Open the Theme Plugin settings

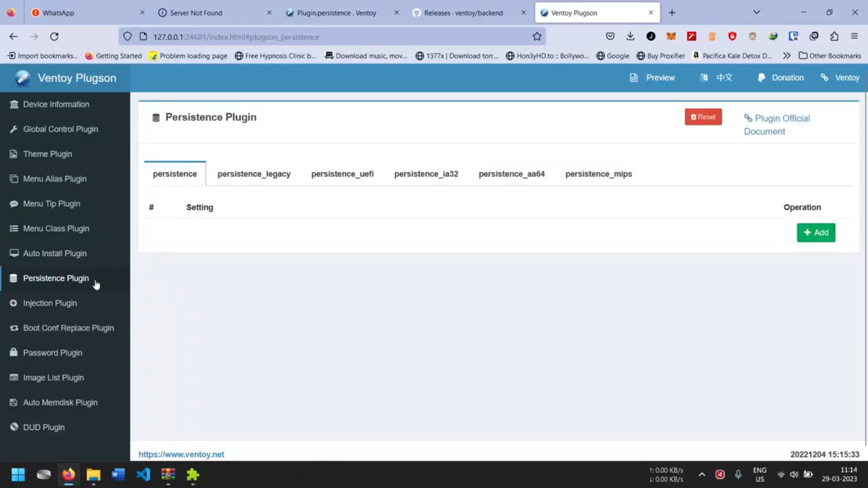47,154
